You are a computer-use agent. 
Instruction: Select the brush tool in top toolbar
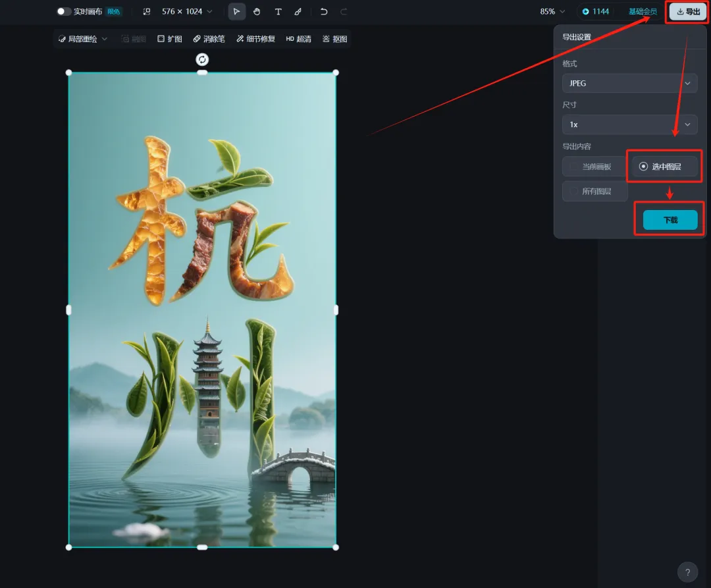click(x=298, y=12)
